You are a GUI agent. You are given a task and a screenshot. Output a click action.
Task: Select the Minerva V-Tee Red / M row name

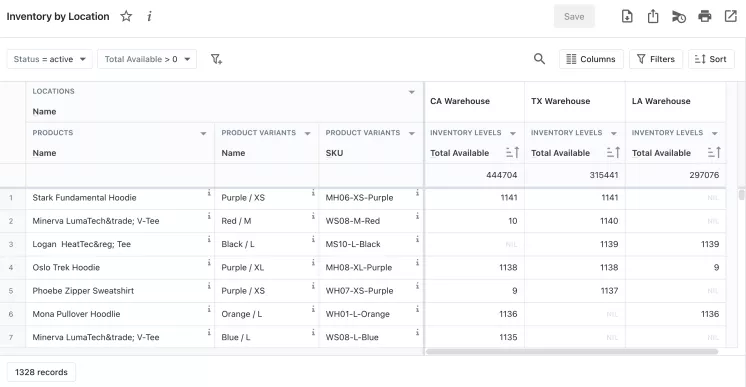(96, 221)
